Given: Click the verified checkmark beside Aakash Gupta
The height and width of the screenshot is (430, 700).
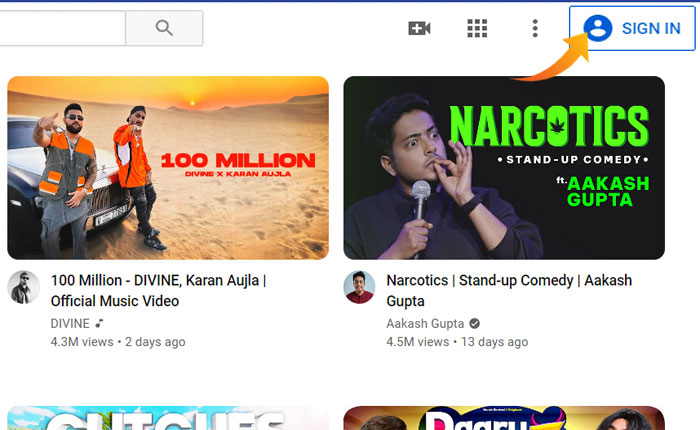Looking at the screenshot, I should pos(475,323).
